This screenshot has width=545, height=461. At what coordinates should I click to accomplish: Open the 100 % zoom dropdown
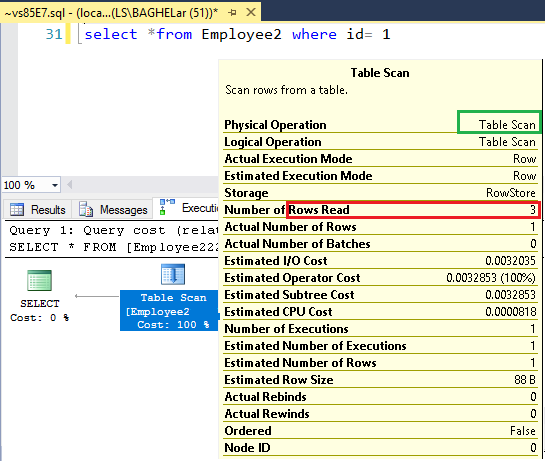click(55, 185)
